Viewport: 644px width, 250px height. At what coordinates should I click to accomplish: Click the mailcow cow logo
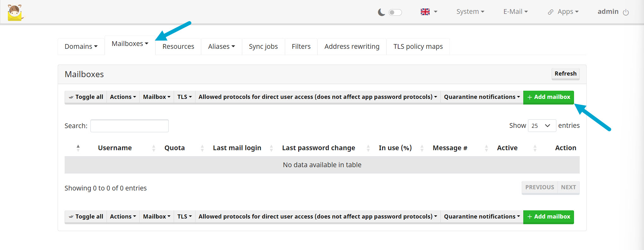click(x=15, y=13)
